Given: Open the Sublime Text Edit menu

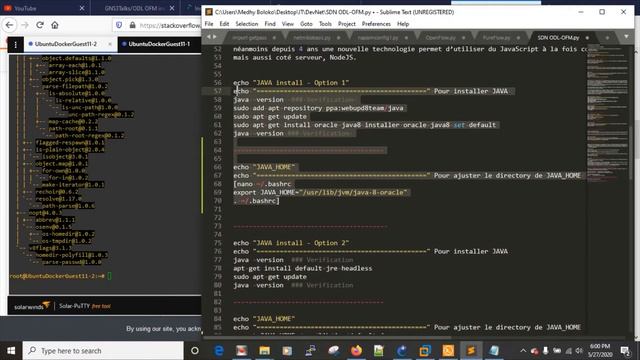Looking at the screenshot, I should pos(224,24).
